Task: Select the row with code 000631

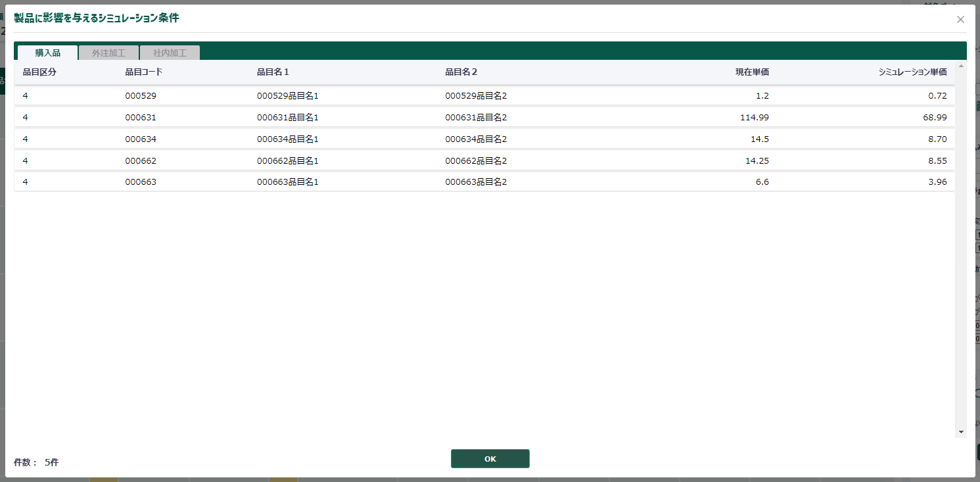Action: [x=141, y=118]
